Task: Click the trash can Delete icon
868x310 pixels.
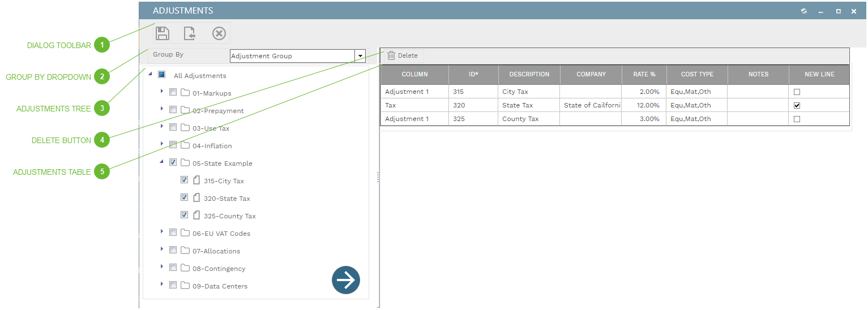Action: pyautogui.click(x=391, y=55)
